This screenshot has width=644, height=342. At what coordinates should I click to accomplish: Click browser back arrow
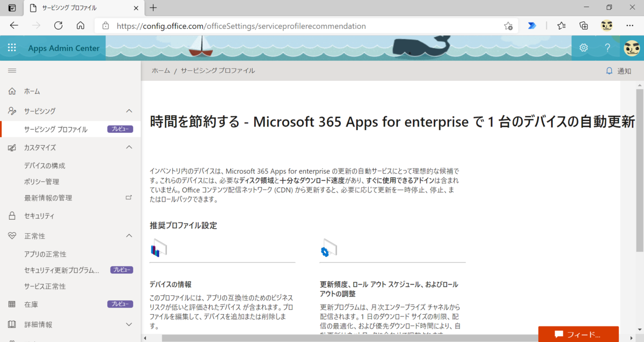click(14, 26)
